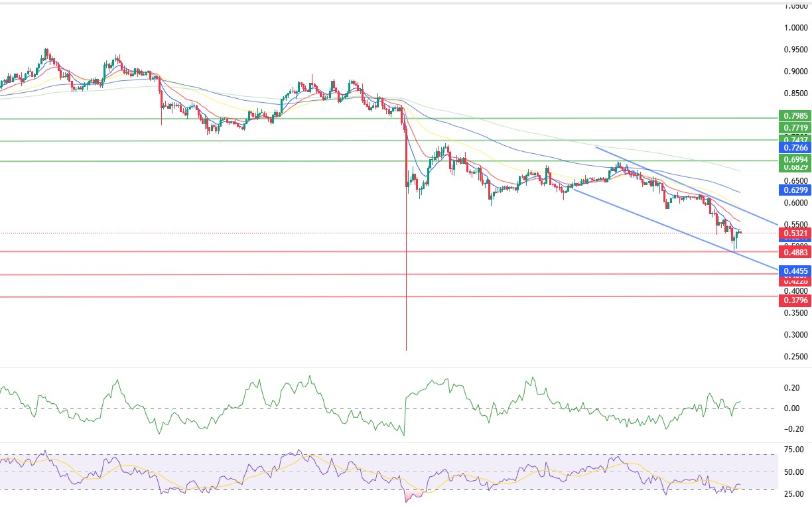Click the 0.20 oscillator scale label
Screen dimensions: 812x506
tap(793, 388)
